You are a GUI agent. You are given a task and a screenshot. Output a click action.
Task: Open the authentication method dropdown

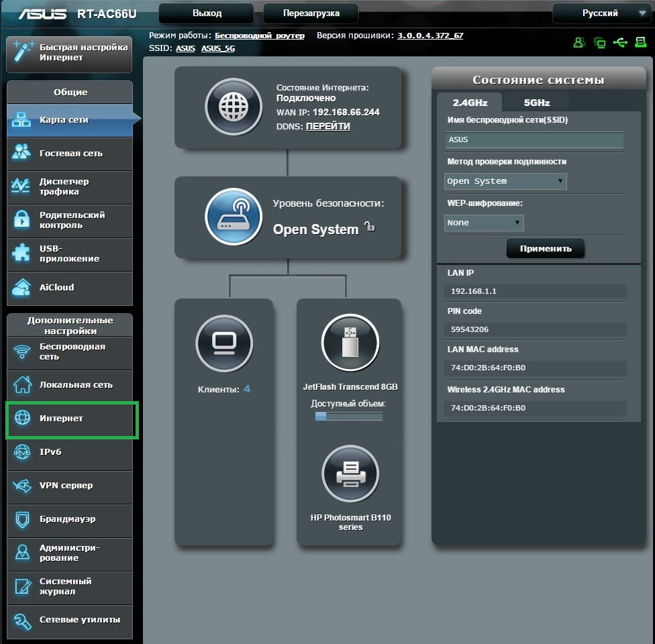tap(505, 181)
